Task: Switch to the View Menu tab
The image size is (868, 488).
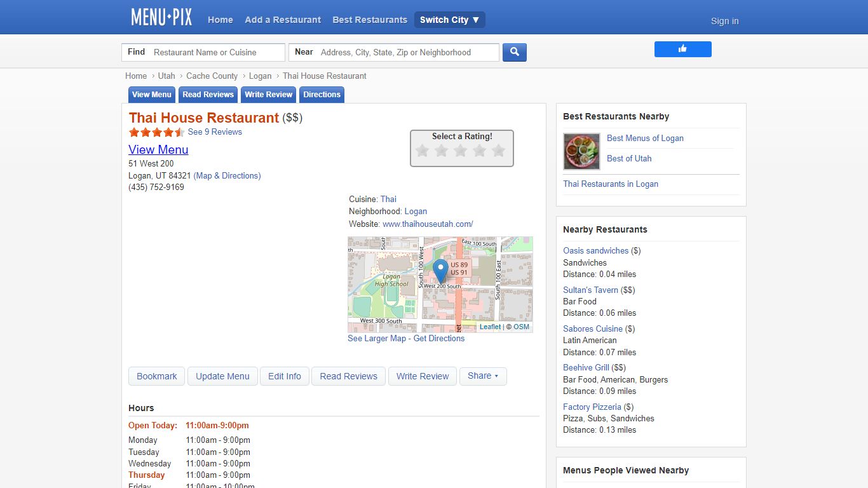Action: (x=152, y=95)
